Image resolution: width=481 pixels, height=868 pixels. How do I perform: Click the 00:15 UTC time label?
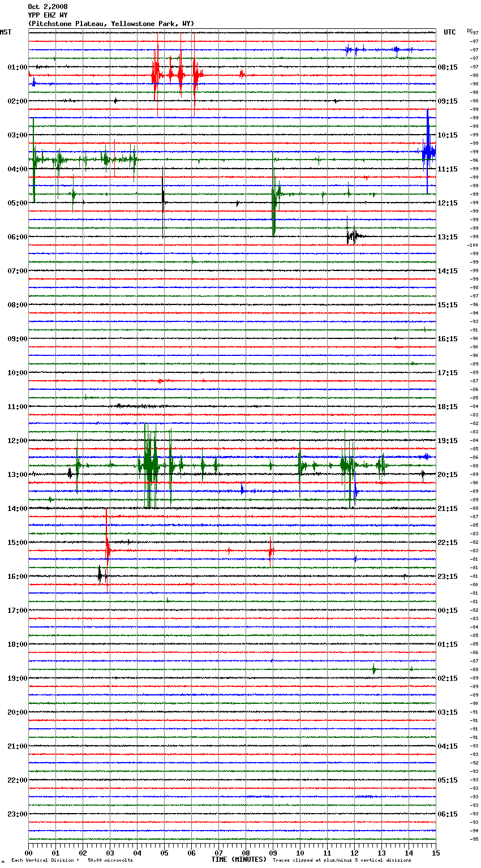coord(448,610)
